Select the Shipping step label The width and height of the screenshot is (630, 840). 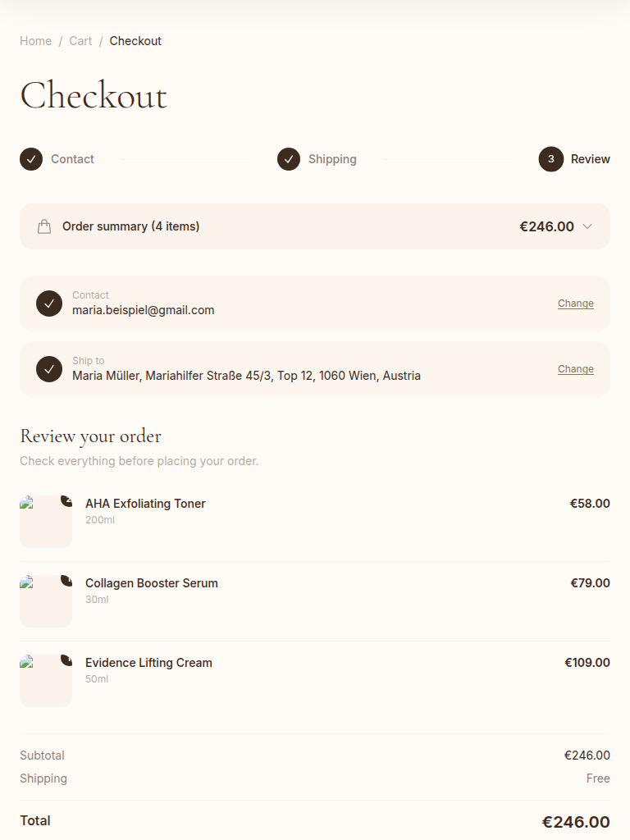(x=332, y=159)
